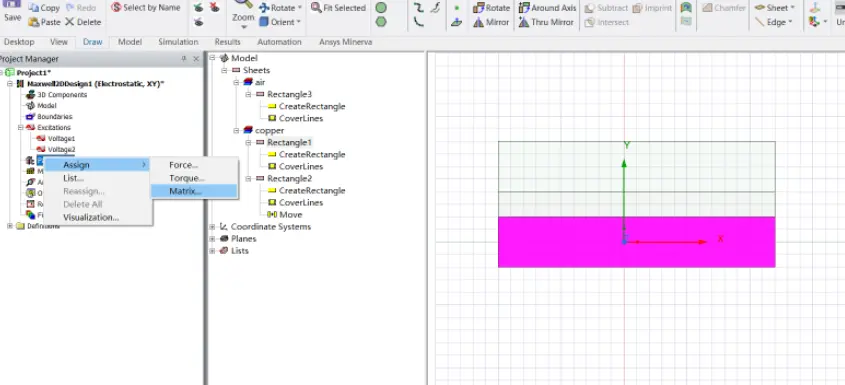This screenshot has height=385, width=845.
Task: Open the Ansys Minerva ribbon tab
Action: point(345,42)
